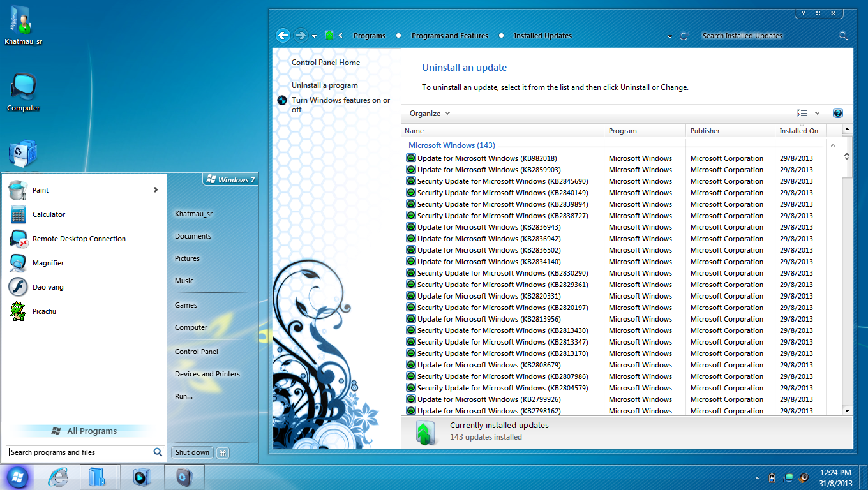The height and width of the screenshot is (490, 868).
Task: Click the taskbar clock 12:24 PM
Action: click(x=836, y=473)
